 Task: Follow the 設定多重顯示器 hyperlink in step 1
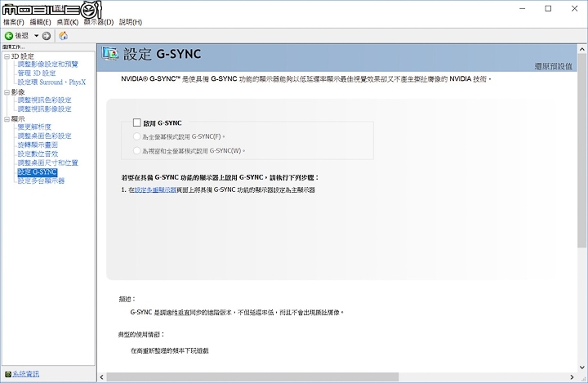[155, 189]
